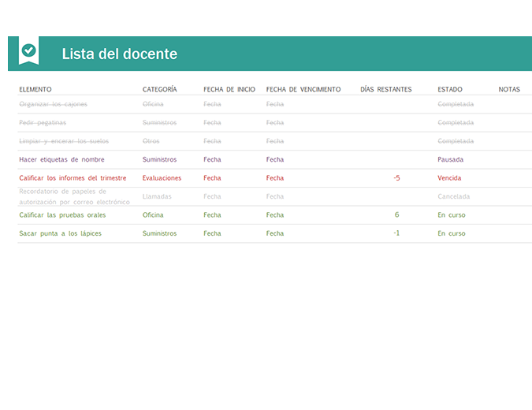532x410 pixels.
Task: Select 'Calificar los informes del trimestre' cell
Action: pos(73,178)
